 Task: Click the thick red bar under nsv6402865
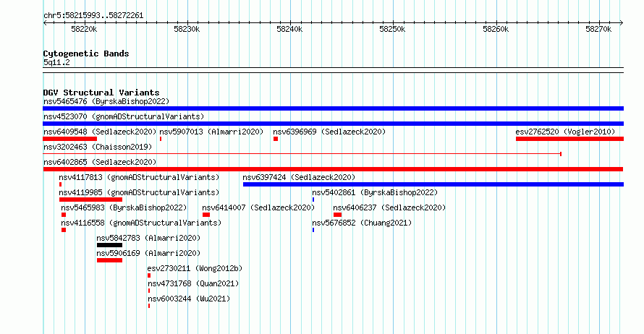[333, 169]
